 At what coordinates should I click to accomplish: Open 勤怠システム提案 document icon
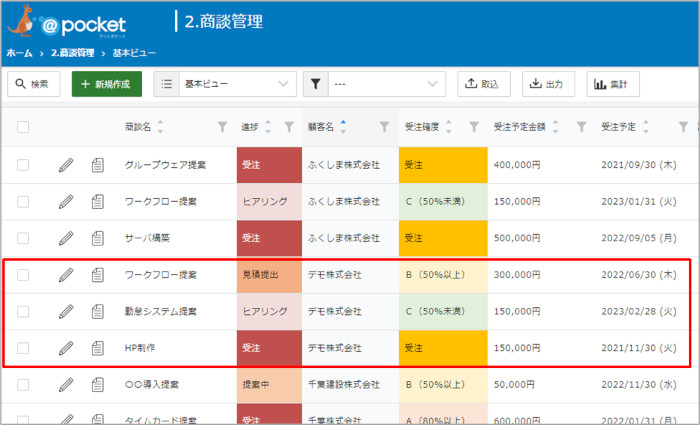[x=97, y=312]
